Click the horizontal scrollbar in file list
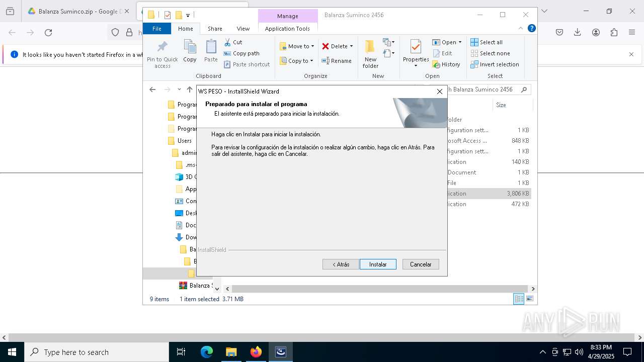This screenshot has height=362, width=644. [x=380, y=289]
